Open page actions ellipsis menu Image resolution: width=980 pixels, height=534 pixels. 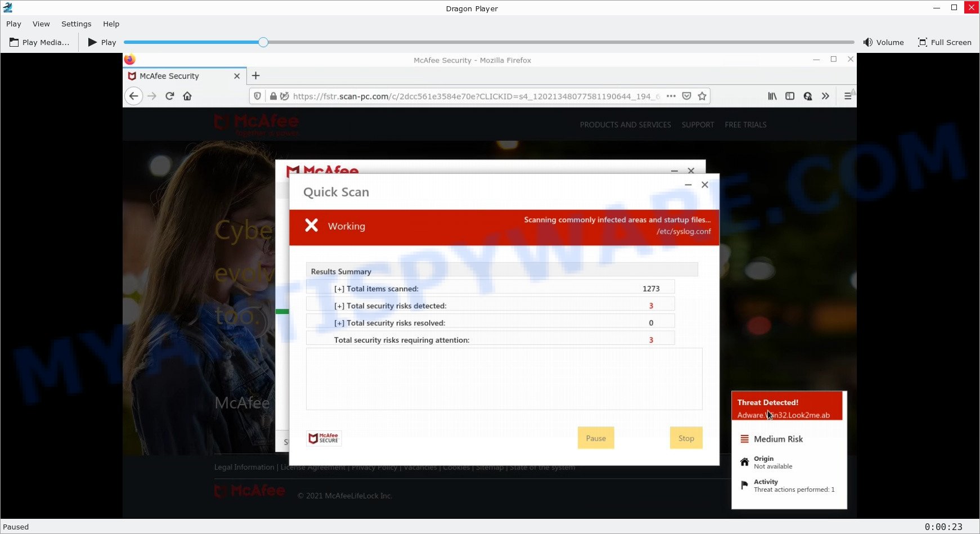coord(671,96)
